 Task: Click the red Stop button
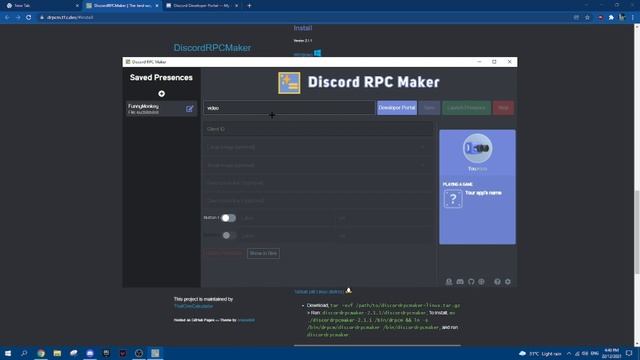[x=503, y=108]
